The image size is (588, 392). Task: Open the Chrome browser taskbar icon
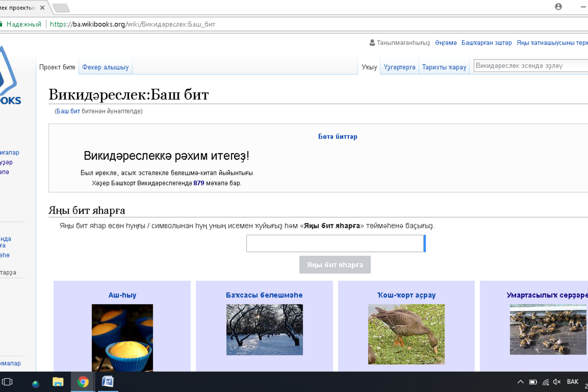coord(83,382)
